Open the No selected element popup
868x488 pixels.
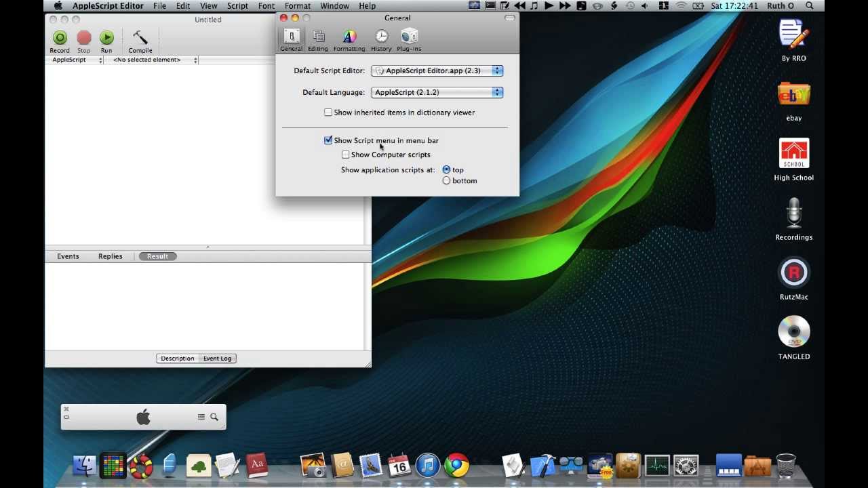point(152,60)
